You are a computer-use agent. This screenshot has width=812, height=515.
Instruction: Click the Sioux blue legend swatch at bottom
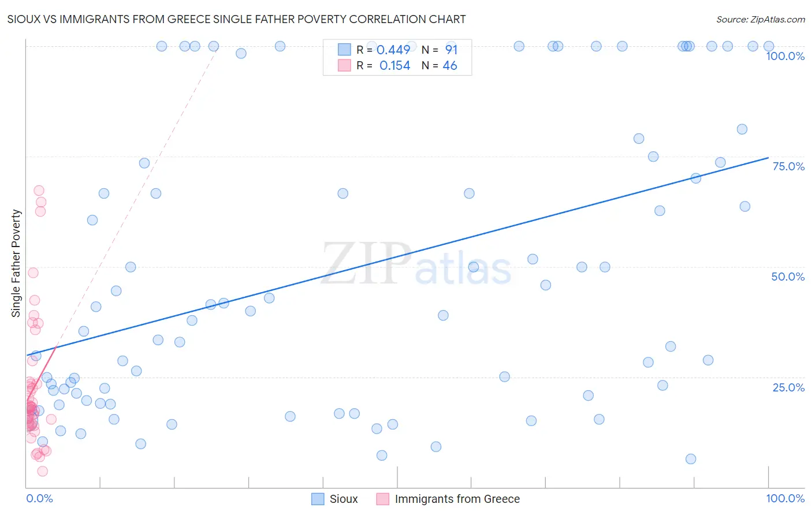pos(318,499)
